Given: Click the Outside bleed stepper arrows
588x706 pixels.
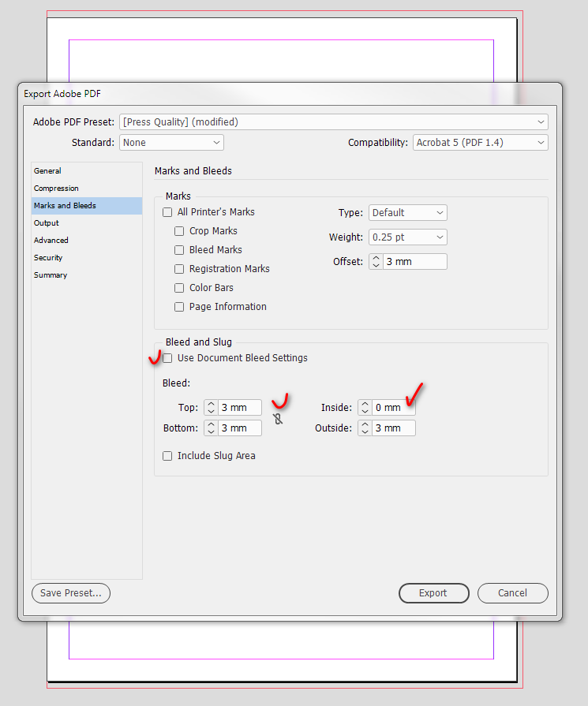Looking at the screenshot, I should coord(365,428).
